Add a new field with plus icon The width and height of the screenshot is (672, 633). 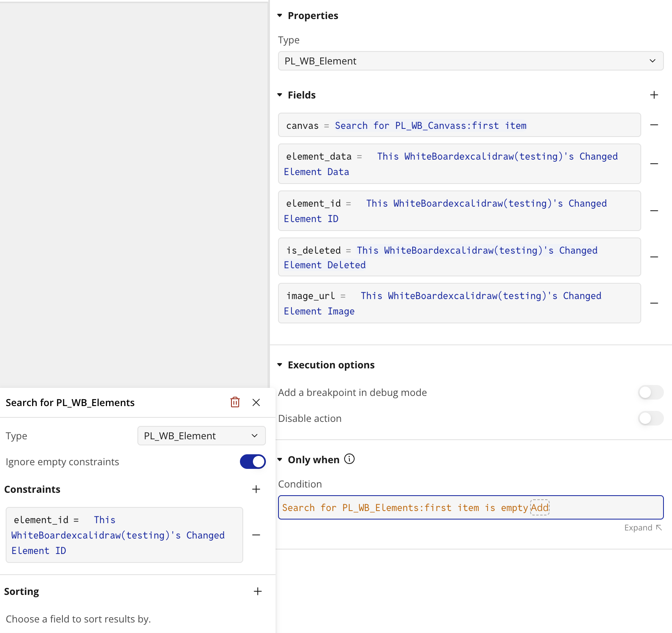654,95
